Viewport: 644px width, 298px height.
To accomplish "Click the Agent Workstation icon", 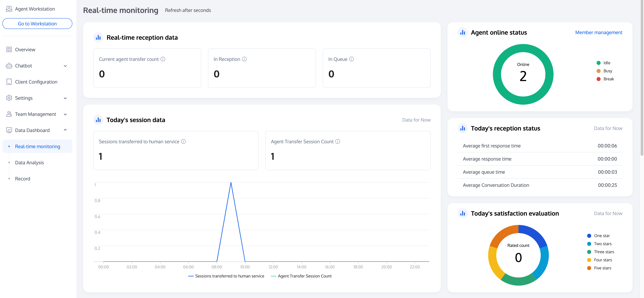I will [x=9, y=9].
